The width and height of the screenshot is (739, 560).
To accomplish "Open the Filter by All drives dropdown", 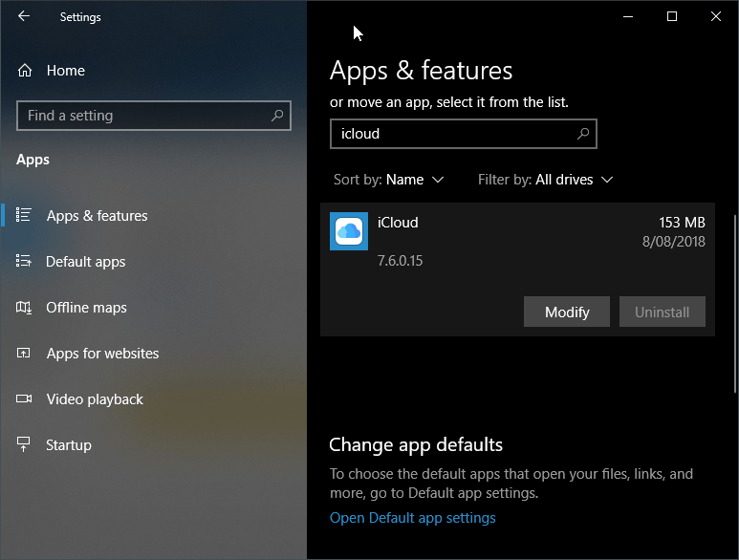I will click(x=545, y=180).
